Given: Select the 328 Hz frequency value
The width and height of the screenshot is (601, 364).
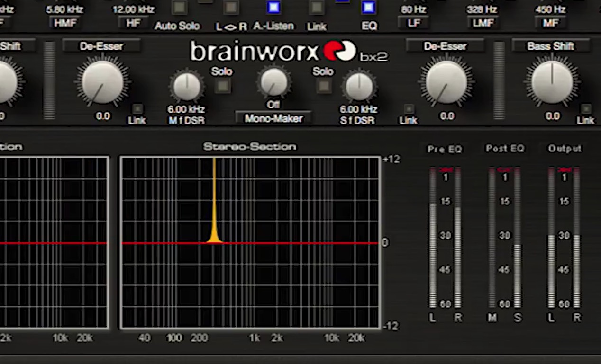Looking at the screenshot, I should [482, 9].
